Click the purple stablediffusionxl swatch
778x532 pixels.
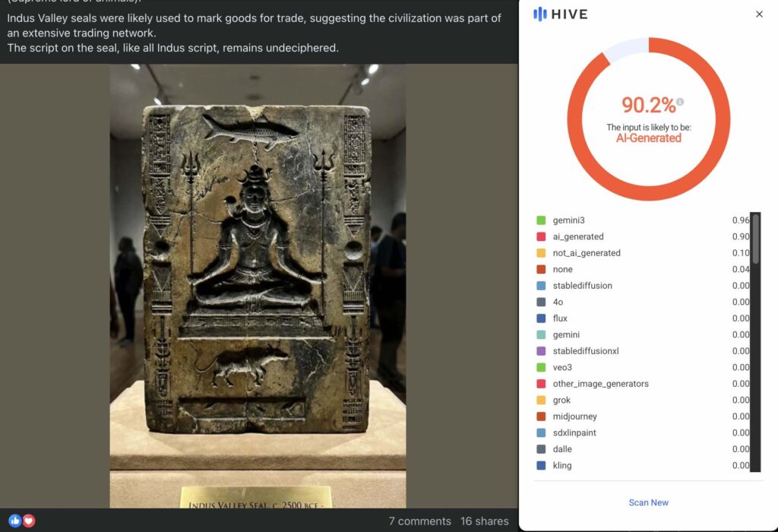[541, 351]
